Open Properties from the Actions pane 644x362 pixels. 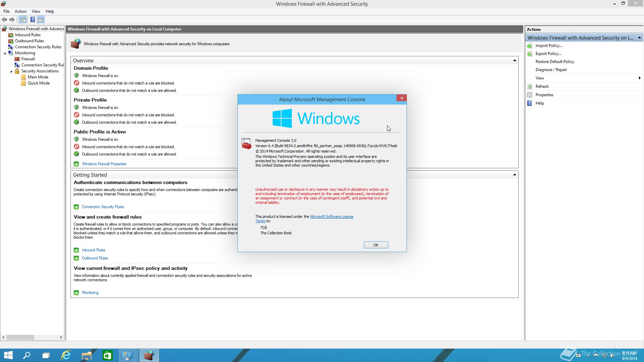click(x=544, y=95)
